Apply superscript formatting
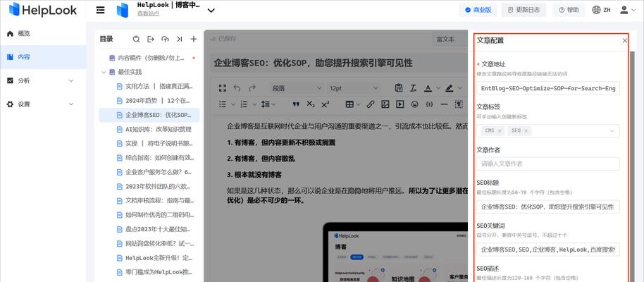The width and height of the screenshot is (644, 282). (326, 104)
